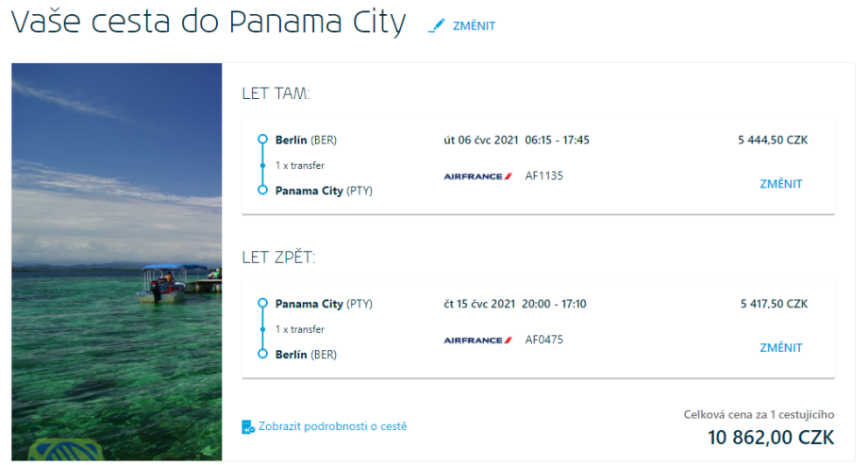868x465 pixels.
Task: Click the Air France logo on outbound flight
Action: coord(477,175)
